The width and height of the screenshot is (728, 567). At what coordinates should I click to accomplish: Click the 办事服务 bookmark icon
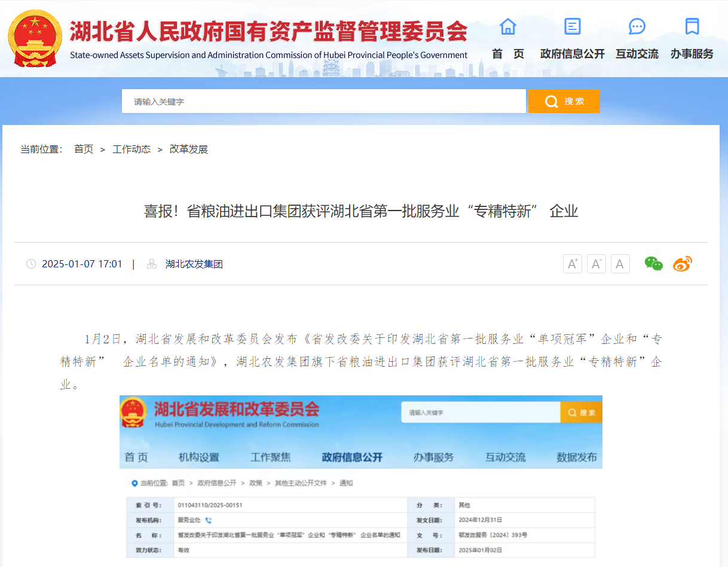click(x=692, y=26)
